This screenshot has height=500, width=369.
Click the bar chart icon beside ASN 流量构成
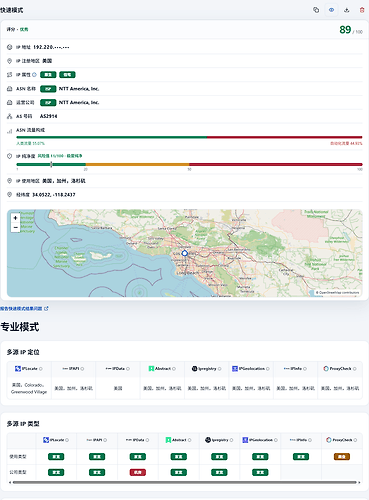point(9,131)
